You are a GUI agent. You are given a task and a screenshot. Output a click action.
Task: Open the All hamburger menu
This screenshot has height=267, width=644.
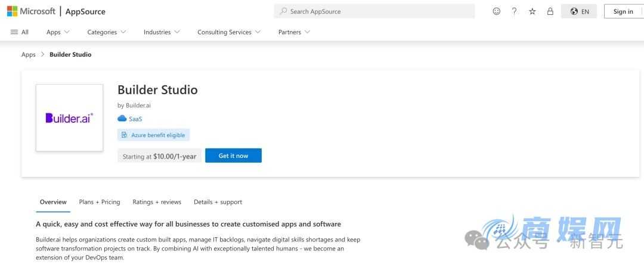click(x=20, y=32)
